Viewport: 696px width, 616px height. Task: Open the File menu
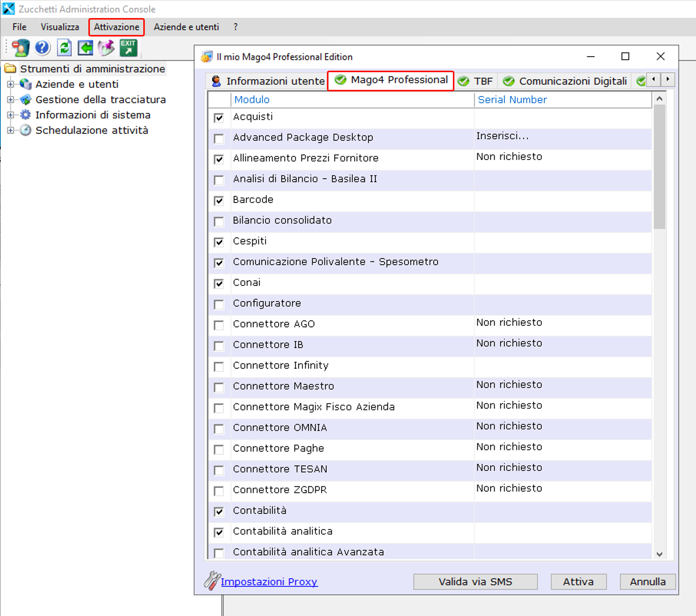point(20,27)
